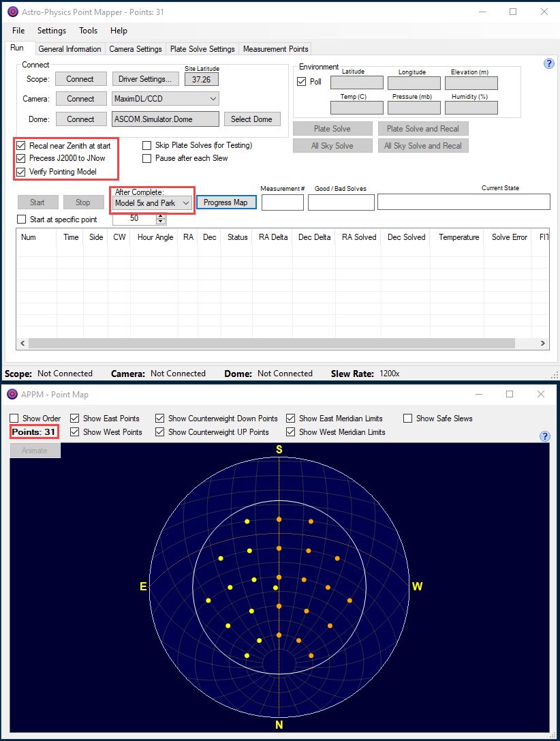Click the Animate button in Point Map
Screen dimensions: 560x741
(35, 451)
